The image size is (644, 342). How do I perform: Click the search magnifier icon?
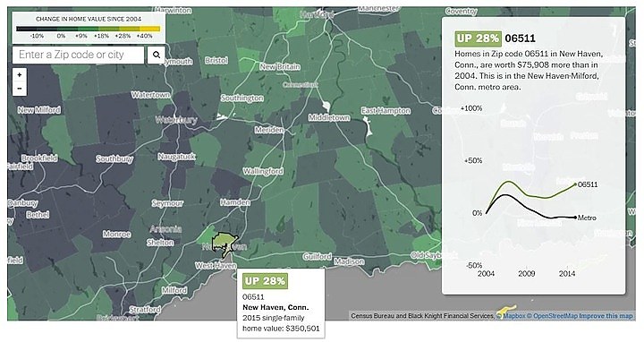(x=157, y=55)
